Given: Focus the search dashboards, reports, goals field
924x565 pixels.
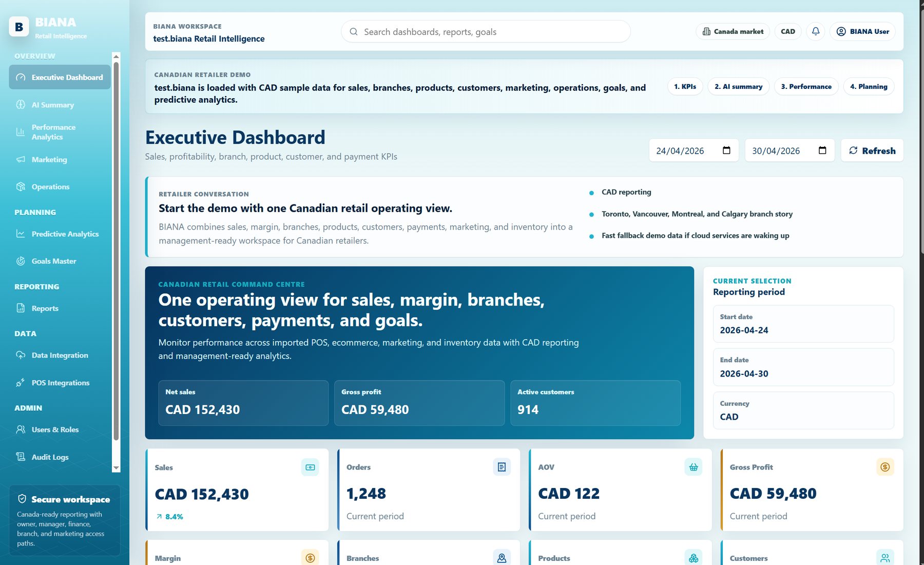Looking at the screenshot, I should pyautogui.click(x=486, y=32).
